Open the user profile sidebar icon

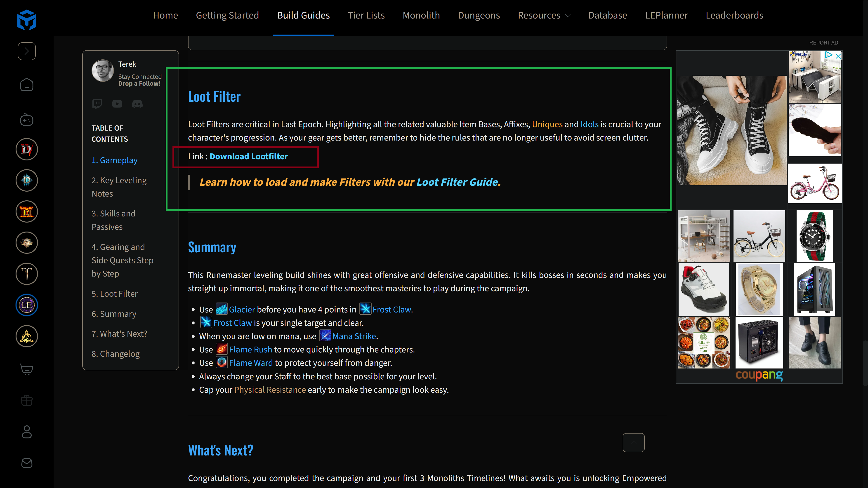(x=27, y=432)
